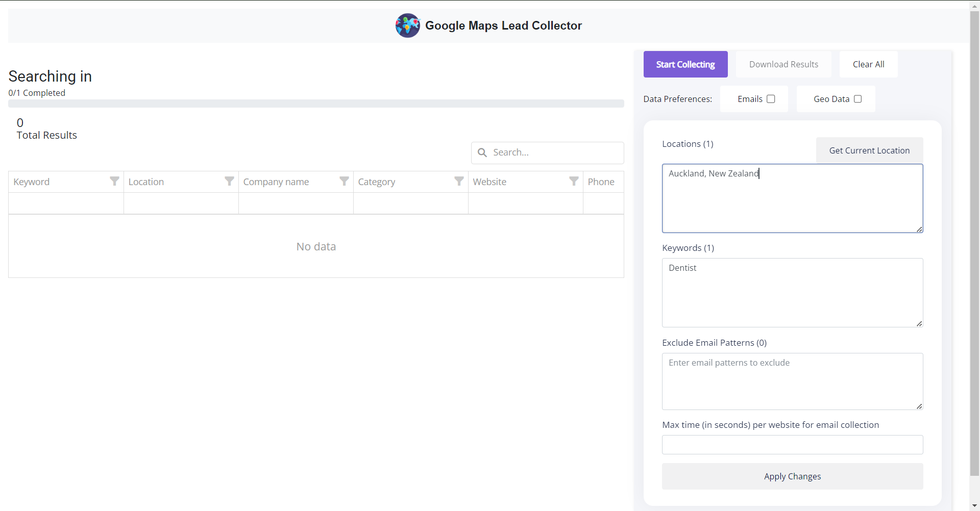980x511 pixels.
Task: Click the Google Maps Lead Collector globe logo
Action: [x=407, y=25]
